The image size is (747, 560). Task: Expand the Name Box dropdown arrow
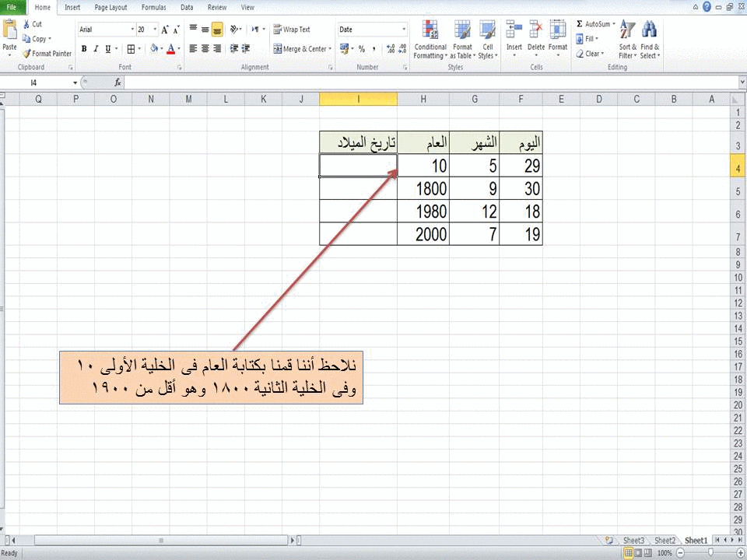point(75,83)
